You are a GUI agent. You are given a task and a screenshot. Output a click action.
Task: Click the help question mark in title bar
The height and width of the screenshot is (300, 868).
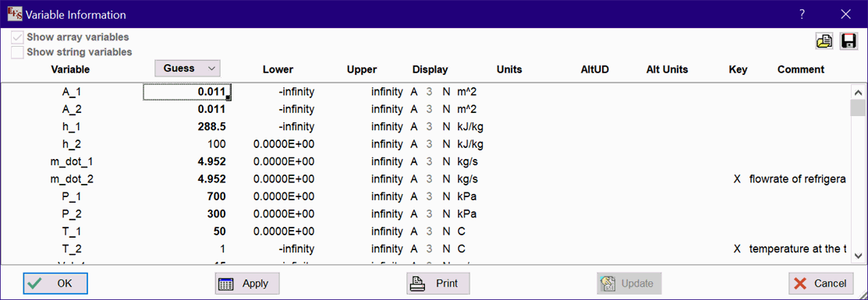[802, 15]
